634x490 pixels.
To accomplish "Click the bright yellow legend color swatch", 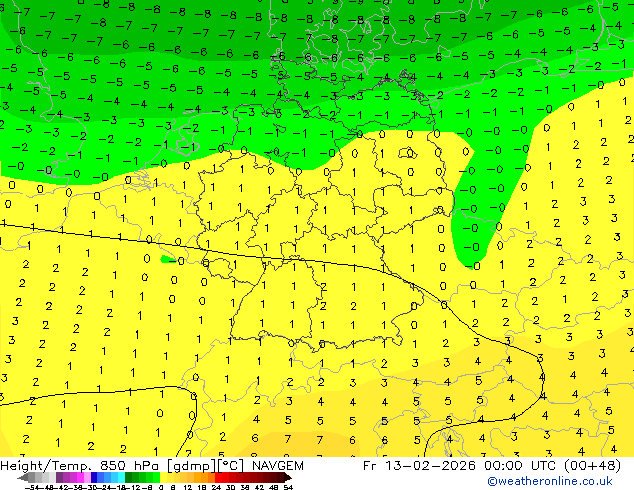I will point(163,477).
